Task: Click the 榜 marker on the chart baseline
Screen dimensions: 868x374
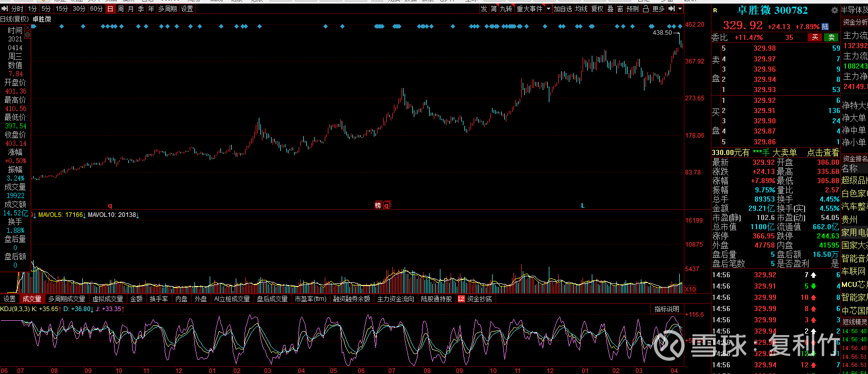Action: [378, 205]
